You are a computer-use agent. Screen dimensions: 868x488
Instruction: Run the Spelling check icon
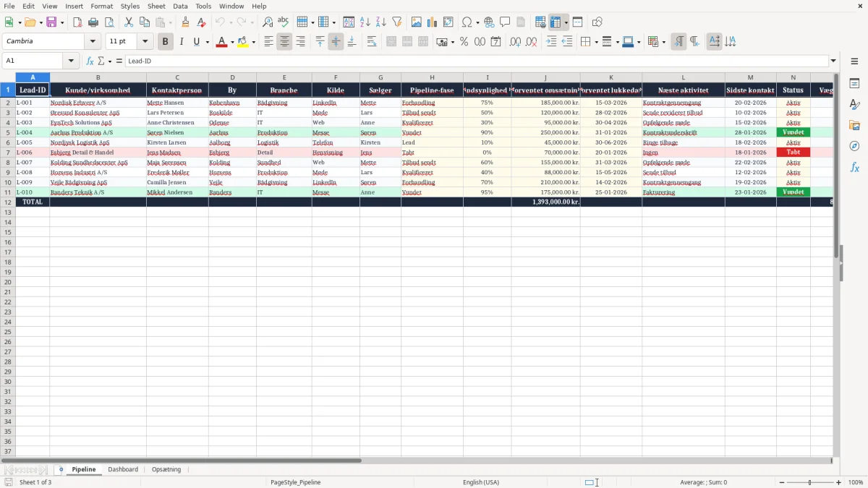pos(284,22)
